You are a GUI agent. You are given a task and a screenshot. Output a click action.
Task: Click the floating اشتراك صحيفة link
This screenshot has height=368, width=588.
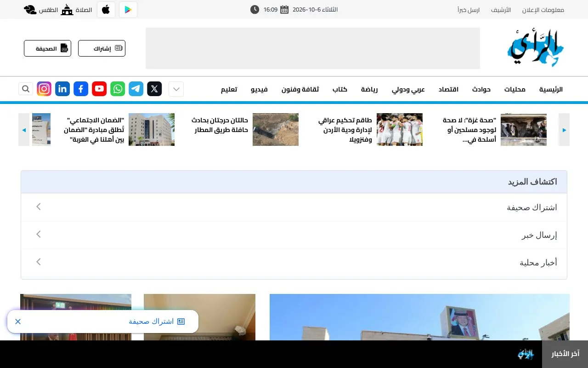pos(156,322)
